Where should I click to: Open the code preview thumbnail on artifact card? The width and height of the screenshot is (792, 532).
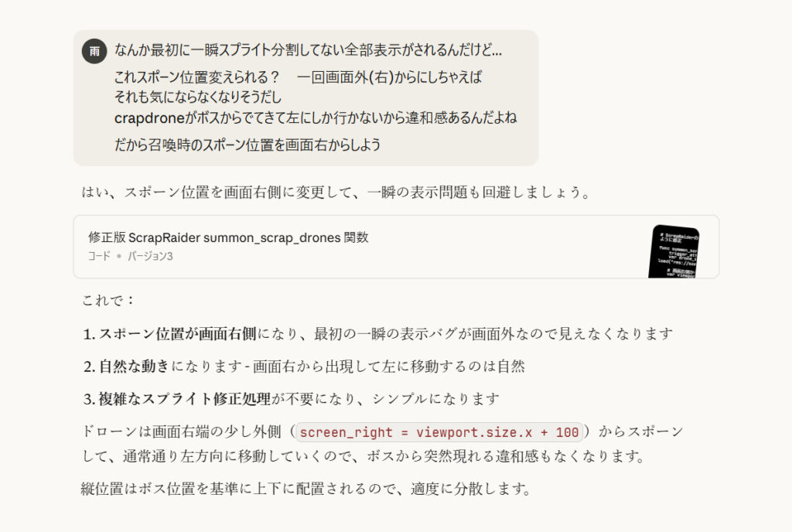tap(674, 251)
